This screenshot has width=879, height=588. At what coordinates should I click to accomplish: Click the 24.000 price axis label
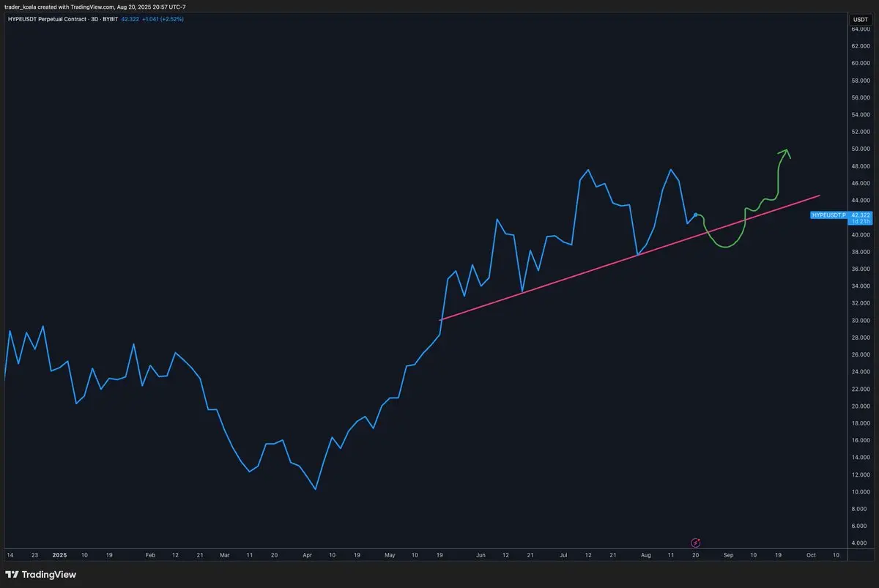tap(860, 372)
